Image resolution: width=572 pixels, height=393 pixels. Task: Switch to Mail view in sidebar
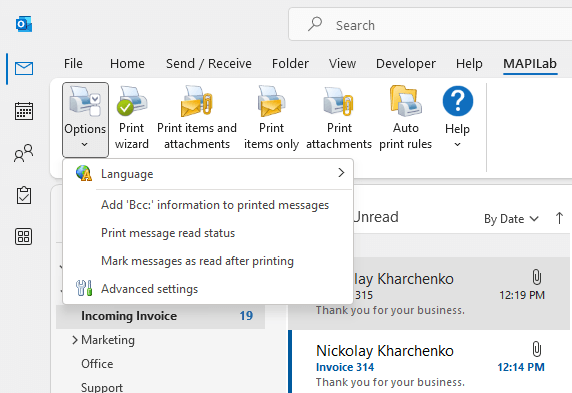[x=24, y=68]
